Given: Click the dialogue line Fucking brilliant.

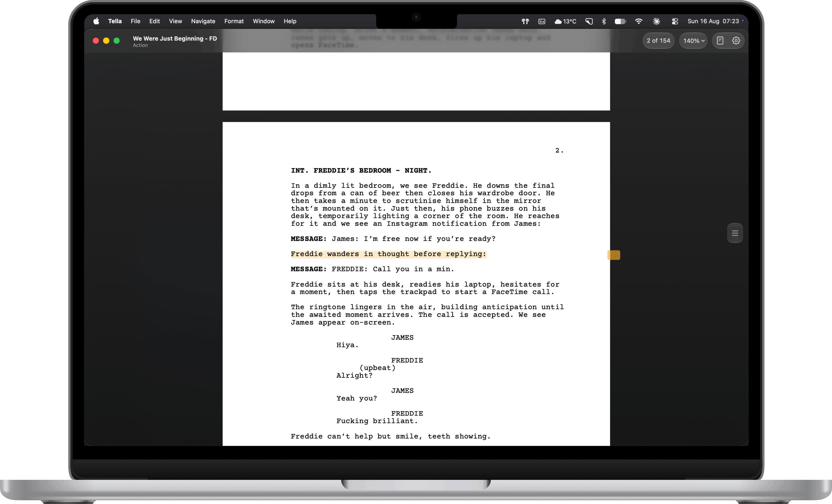Looking at the screenshot, I should pos(377,421).
